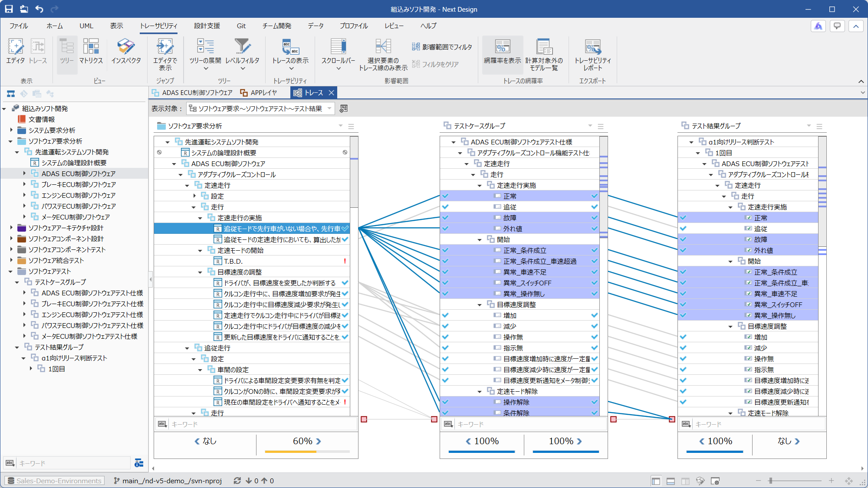Open the 設計支援 ribbon tab
The height and width of the screenshot is (488, 868).
tap(207, 26)
